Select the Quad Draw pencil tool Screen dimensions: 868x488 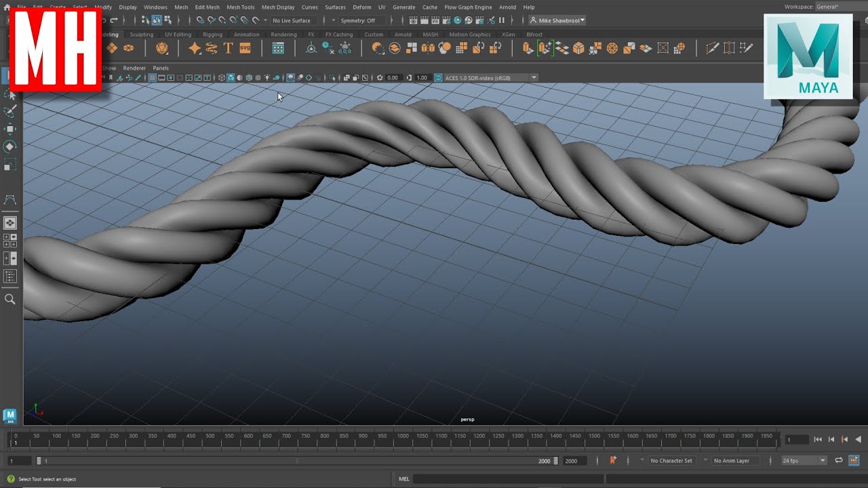tap(746, 47)
